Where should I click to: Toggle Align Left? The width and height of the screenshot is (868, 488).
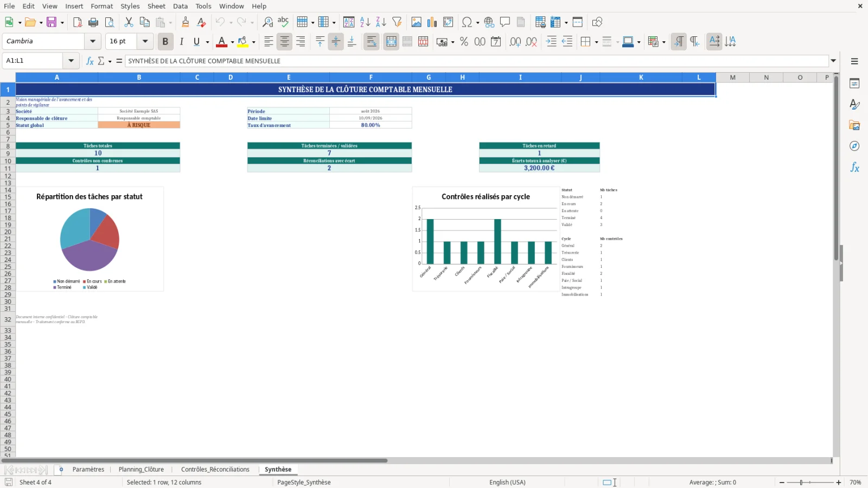click(269, 42)
